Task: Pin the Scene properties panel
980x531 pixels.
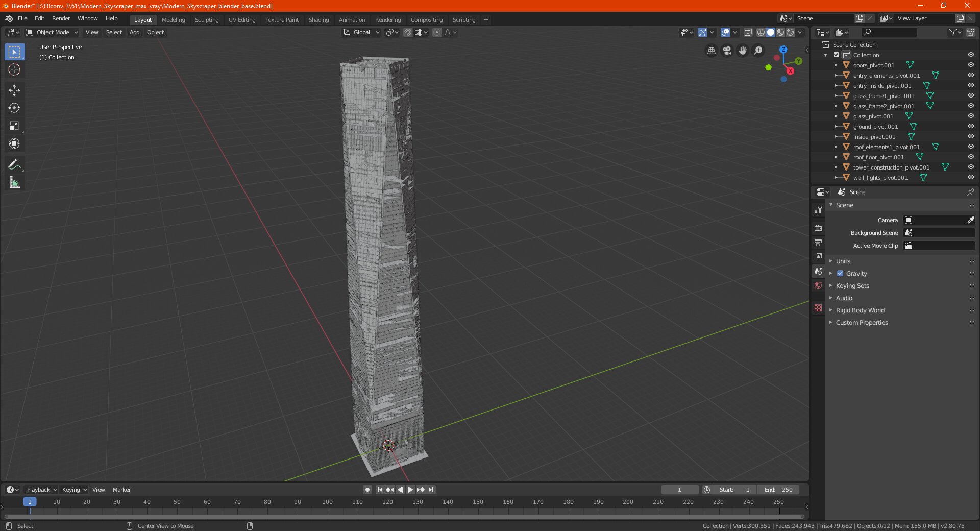Action: (x=970, y=192)
